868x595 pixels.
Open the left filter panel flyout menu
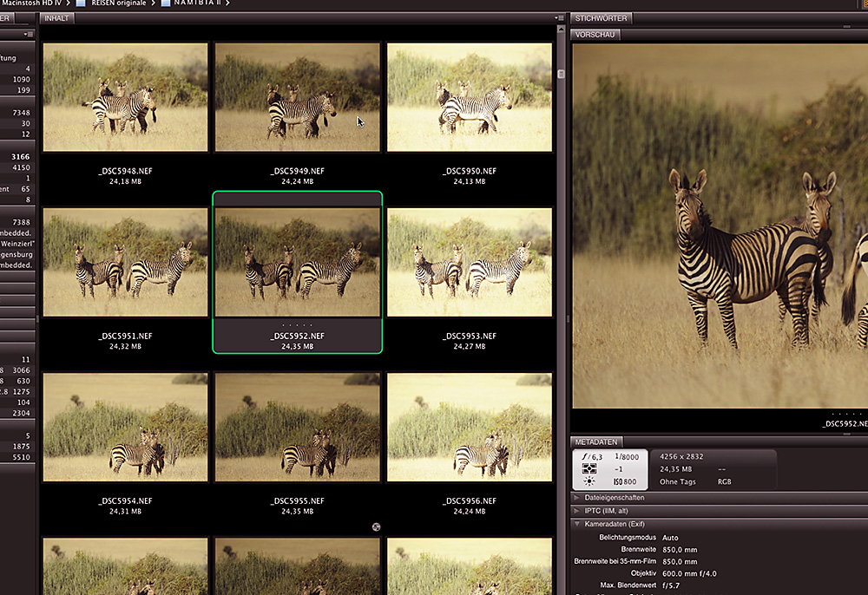(x=29, y=35)
